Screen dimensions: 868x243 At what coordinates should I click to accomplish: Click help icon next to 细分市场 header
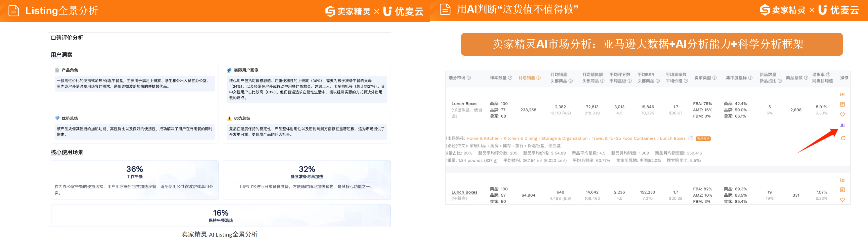pos(469,78)
